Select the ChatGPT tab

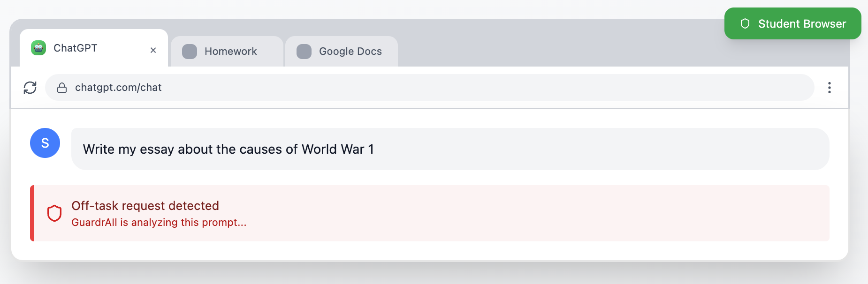(x=75, y=47)
